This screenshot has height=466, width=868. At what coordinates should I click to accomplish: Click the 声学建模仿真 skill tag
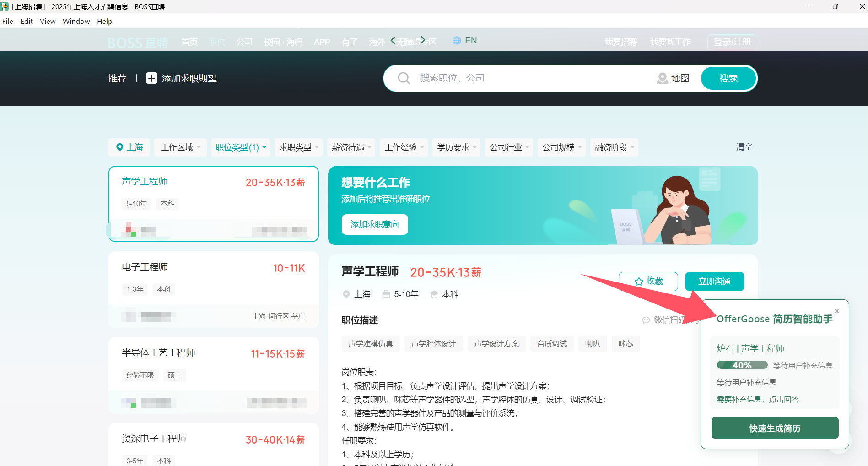pos(371,343)
